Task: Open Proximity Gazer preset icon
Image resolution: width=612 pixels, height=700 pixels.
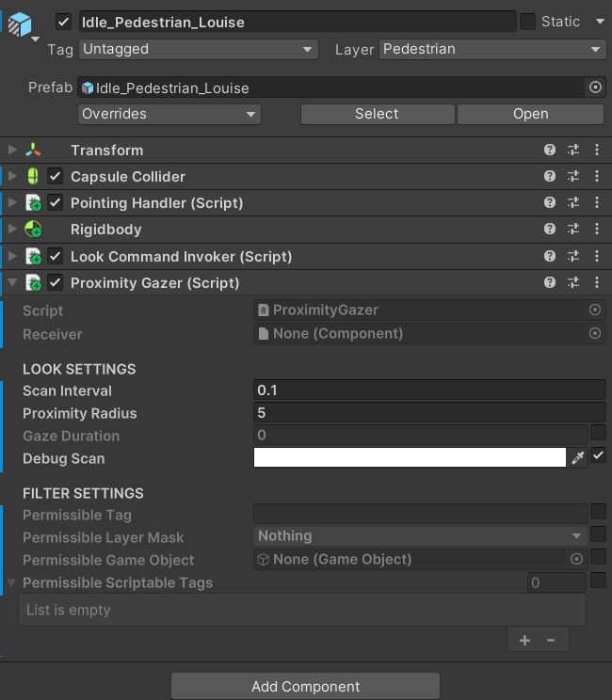Action: pyautogui.click(x=573, y=282)
